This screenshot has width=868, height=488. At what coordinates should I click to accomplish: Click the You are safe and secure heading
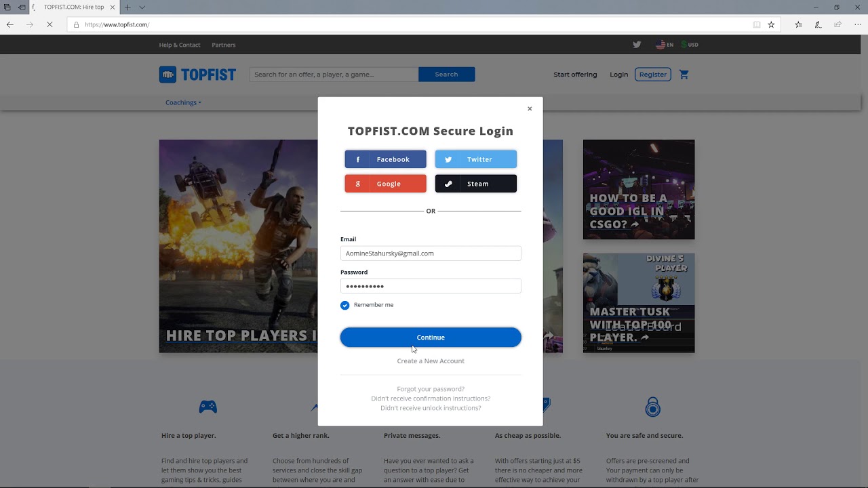pyautogui.click(x=645, y=436)
